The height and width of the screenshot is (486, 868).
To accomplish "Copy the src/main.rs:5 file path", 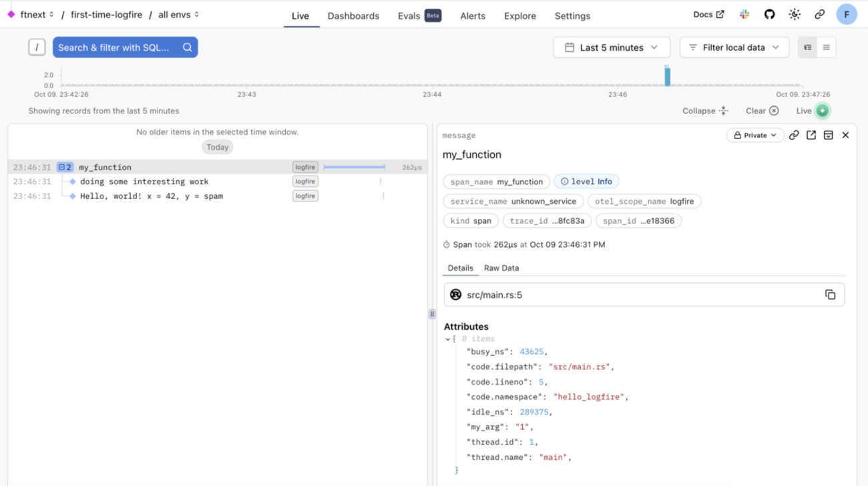I will pos(830,294).
